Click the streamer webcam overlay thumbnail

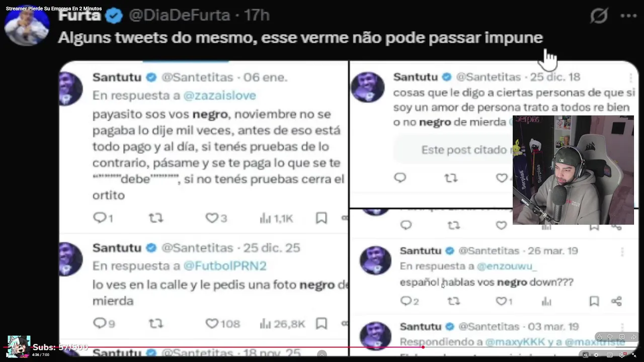pyautogui.click(x=573, y=170)
